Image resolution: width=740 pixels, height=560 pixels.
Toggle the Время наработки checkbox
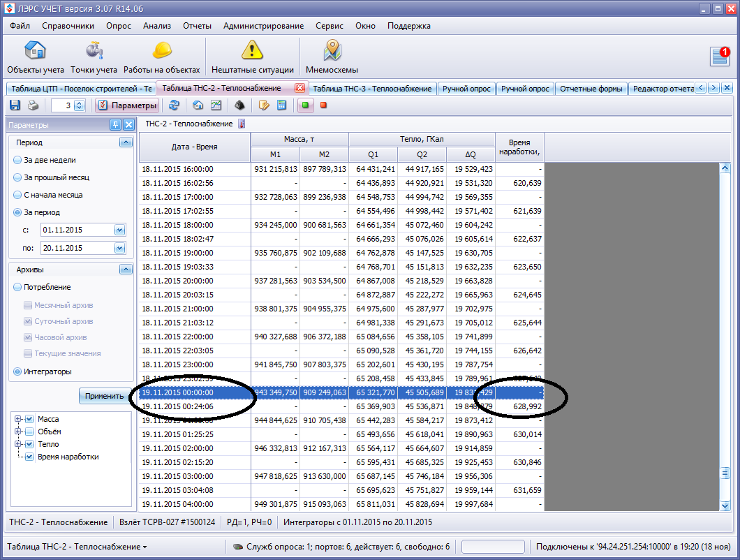(x=29, y=457)
